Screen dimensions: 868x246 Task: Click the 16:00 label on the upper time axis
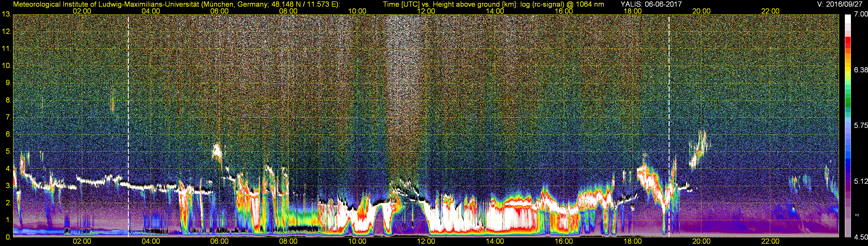(564, 12)
